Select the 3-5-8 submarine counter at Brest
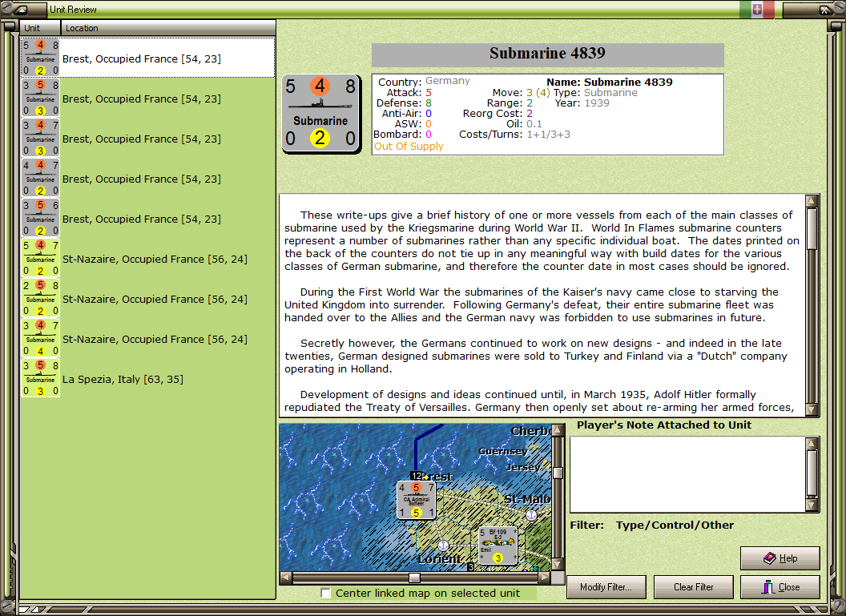 [41, 98]
